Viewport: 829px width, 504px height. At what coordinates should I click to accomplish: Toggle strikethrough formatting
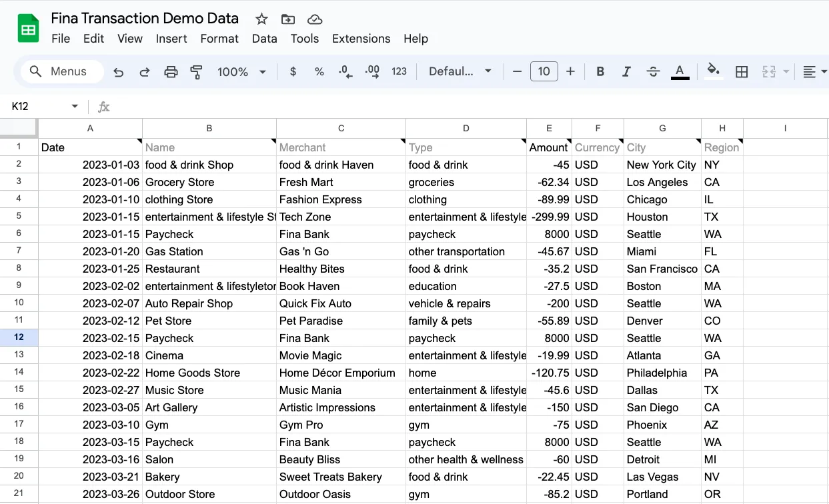click(652, 71)
